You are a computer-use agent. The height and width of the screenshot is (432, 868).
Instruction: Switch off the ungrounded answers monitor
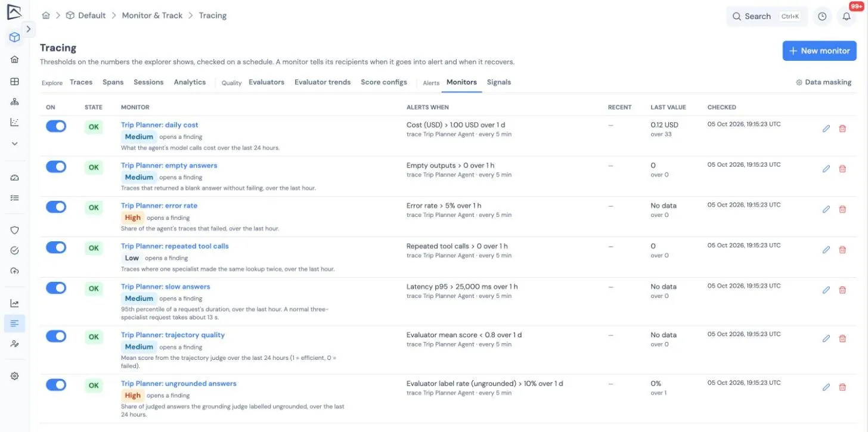[x=56, y=385]
